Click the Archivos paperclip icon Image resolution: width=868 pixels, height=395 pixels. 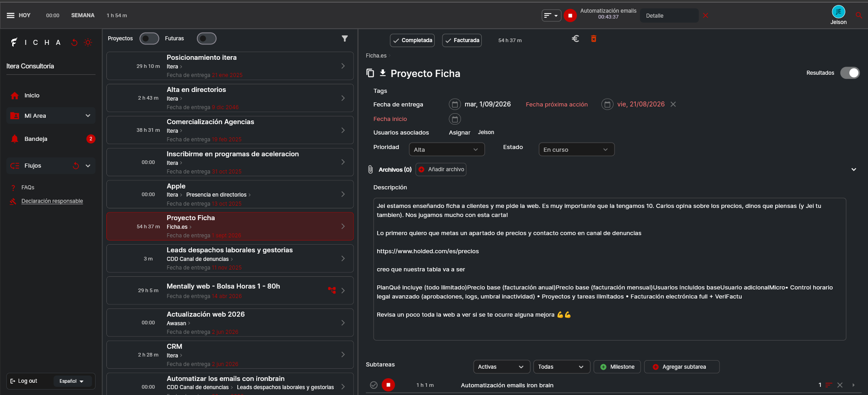pos(370,169)
